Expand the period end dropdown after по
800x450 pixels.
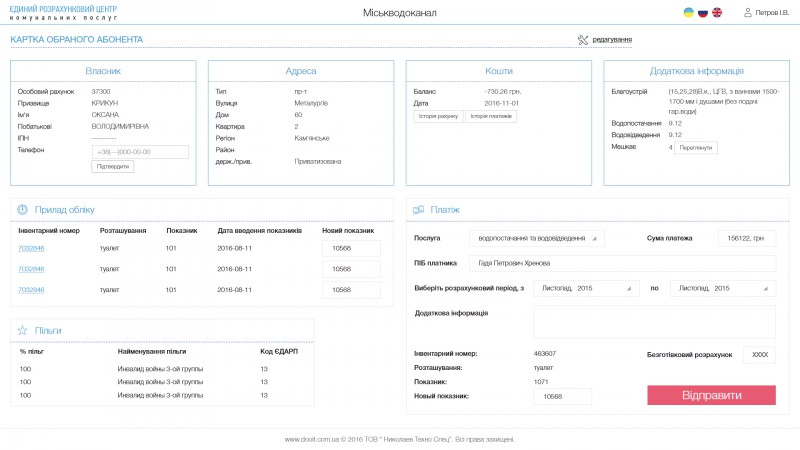(x=723, y=288)
